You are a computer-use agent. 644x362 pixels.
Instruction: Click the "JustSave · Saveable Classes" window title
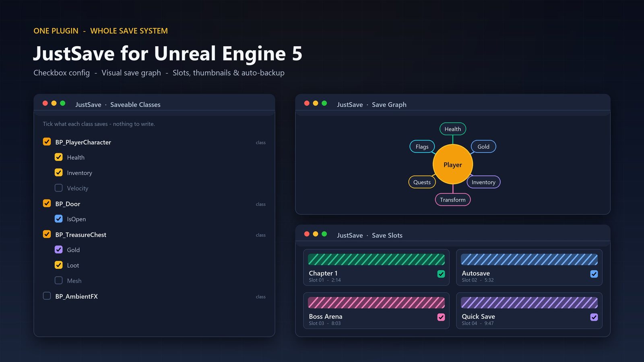(x=118, y=105)
